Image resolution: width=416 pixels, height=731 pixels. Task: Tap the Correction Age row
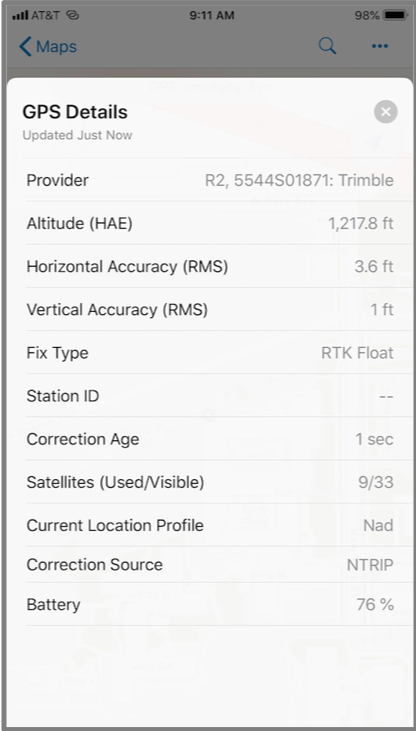pos(210,439)
